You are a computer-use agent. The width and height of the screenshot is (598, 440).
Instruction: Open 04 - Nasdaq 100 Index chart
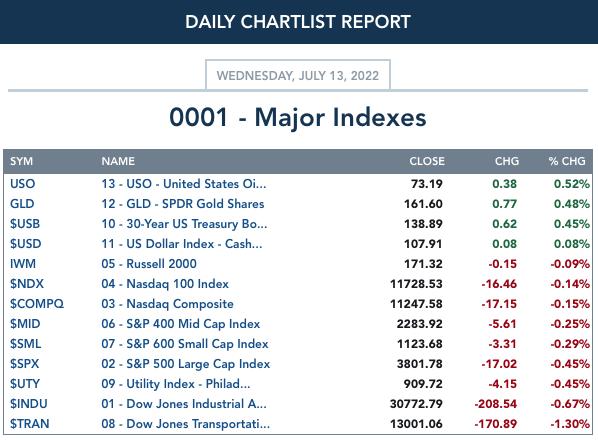coord(165,284)
